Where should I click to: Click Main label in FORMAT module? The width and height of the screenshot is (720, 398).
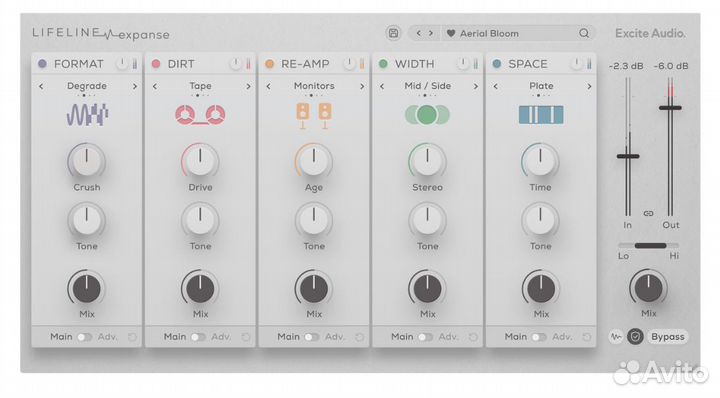61,337
